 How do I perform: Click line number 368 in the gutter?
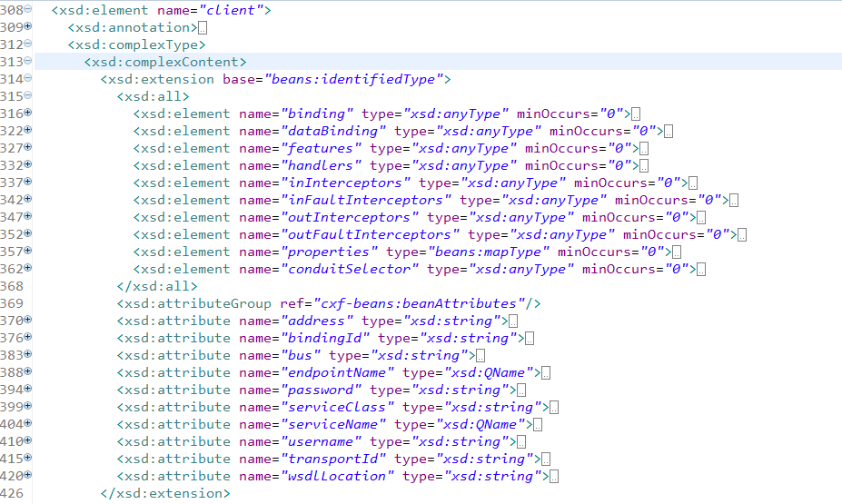click(x=12, y=287)
